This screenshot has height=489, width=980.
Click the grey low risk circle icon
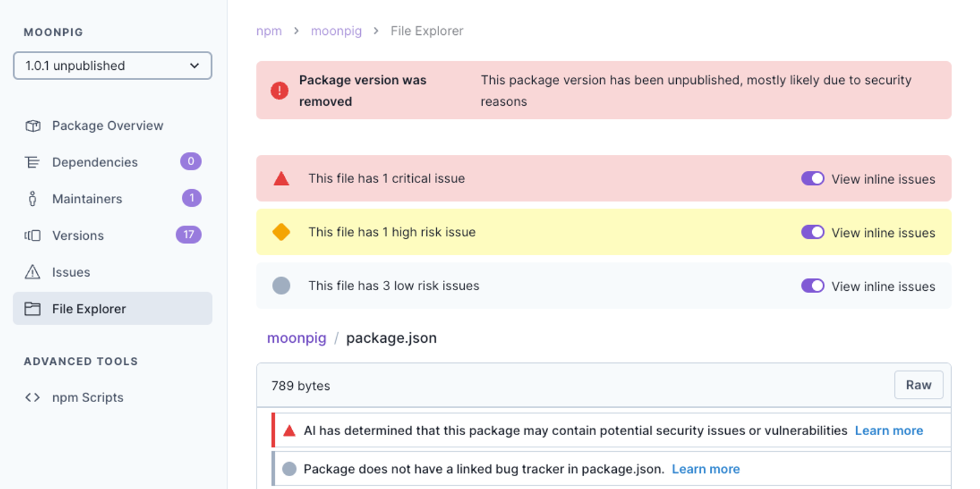point(281,286)
